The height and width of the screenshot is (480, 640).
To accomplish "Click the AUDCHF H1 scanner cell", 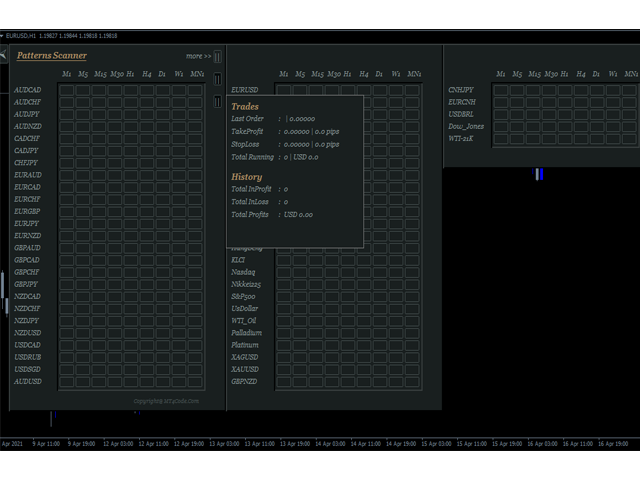I will pyautogui.click(x=131, y=102).
